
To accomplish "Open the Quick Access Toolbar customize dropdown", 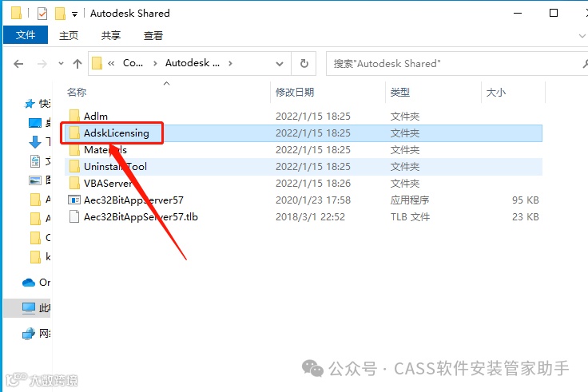I will [x=74, y=14].
